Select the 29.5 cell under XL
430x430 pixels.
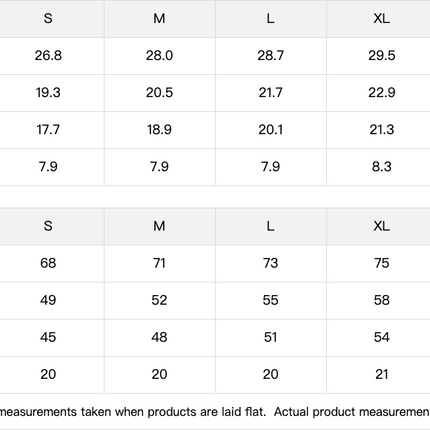point(381,55)
